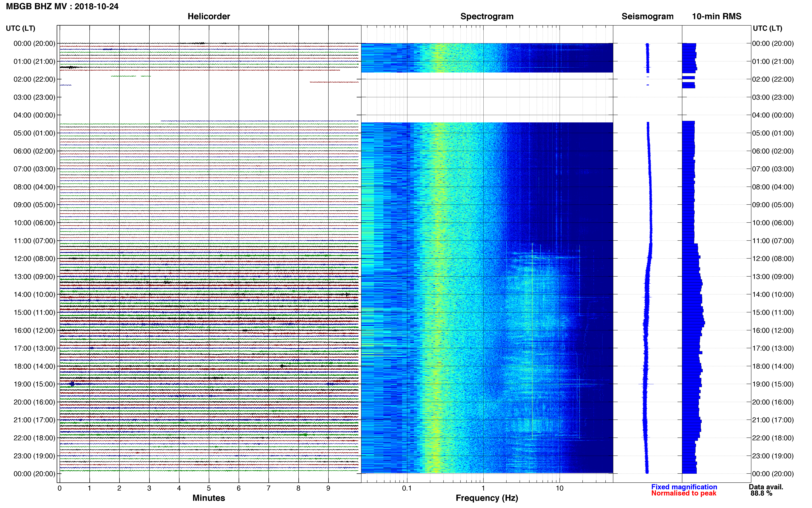Click the Minutes axis tick label 9
The width and height of the screenshot is (812, 508).
point(328,488)
